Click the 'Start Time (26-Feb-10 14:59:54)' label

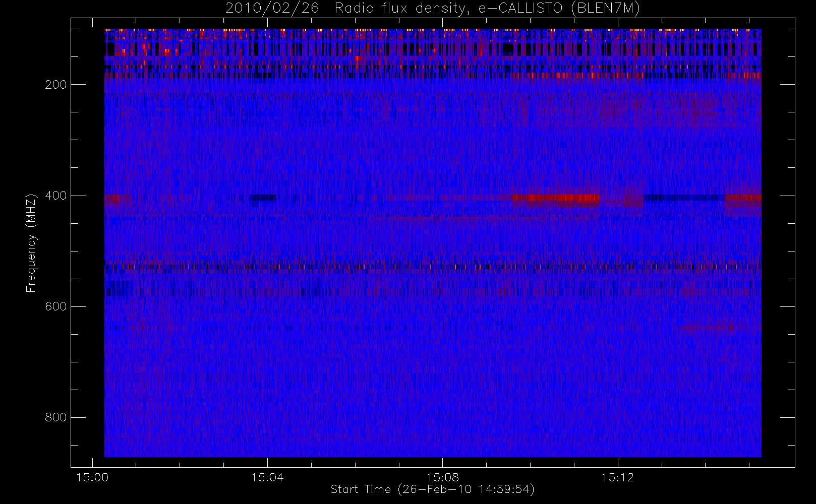pos(432,489)
